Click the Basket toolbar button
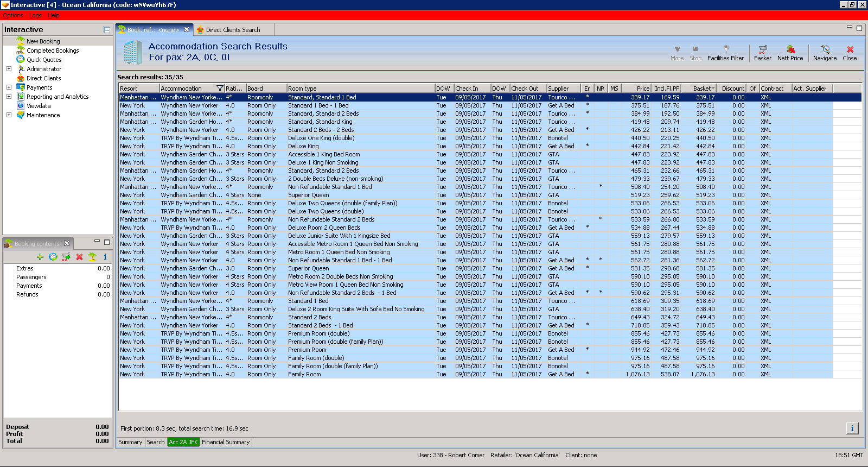868x467 pixels. [x=762, y=53]
